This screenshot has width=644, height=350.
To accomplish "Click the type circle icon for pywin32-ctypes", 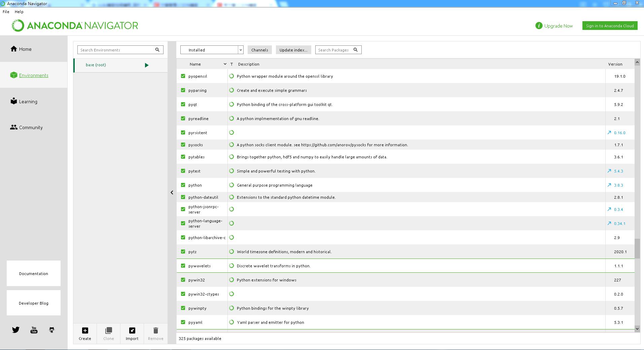I will tap(231, 294).
